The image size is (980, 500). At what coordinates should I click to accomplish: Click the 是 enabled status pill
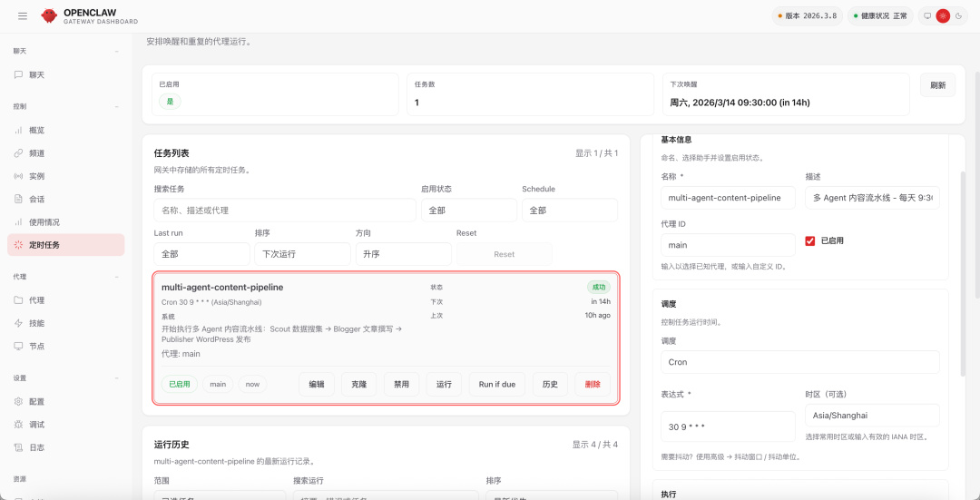coord(170,102)
